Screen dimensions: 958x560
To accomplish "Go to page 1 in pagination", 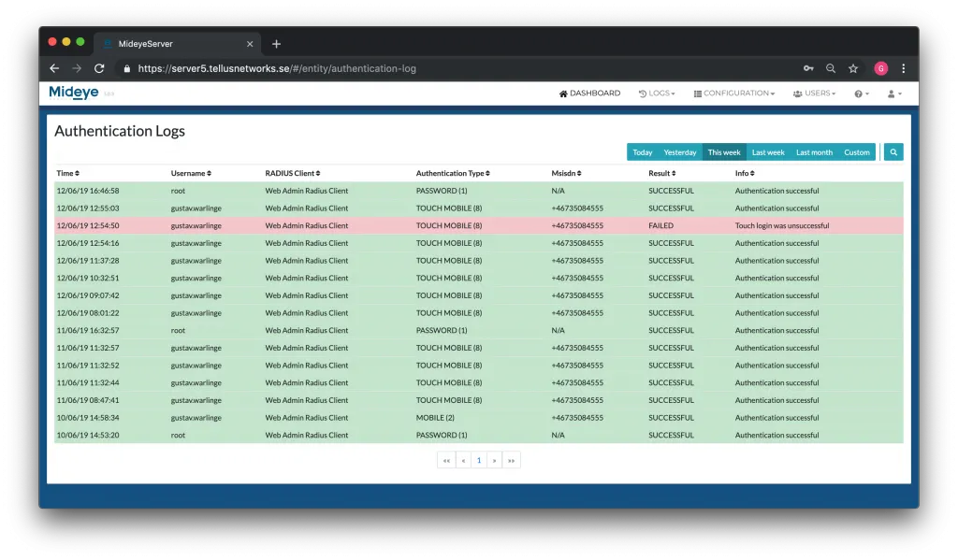I will coord(479,460).
